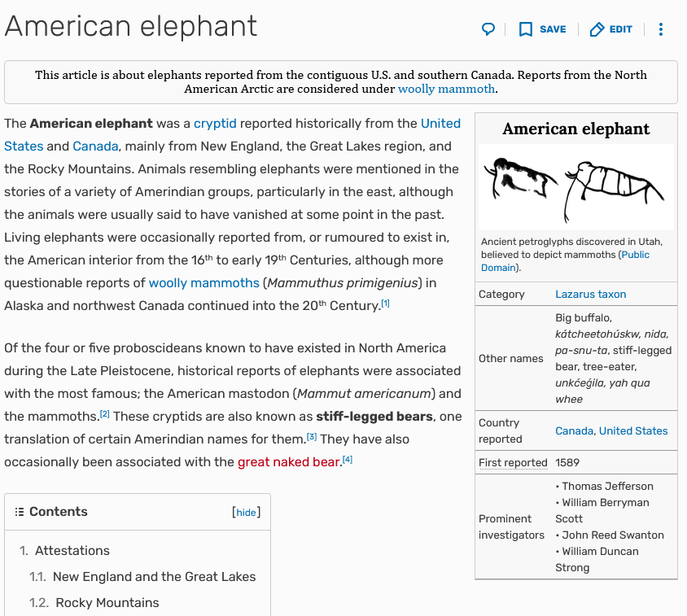This screenshot has height=616, width=687.
Task: Click 'United States' in the Country reported row
Action: pos(633,431)
